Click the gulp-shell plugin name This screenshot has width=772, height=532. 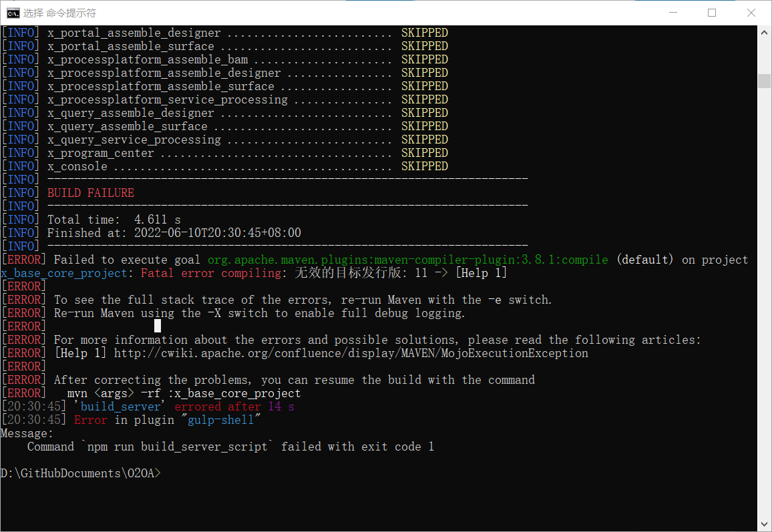220,420
